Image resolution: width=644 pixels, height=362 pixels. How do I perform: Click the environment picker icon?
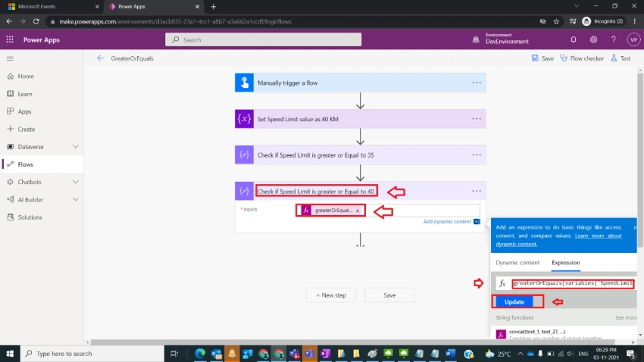[476, 40]
